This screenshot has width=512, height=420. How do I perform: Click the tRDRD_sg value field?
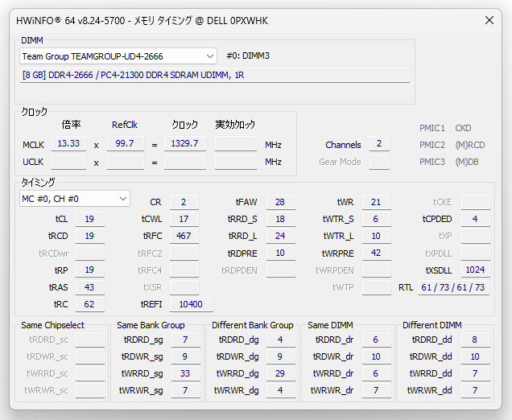coord(186,340)
